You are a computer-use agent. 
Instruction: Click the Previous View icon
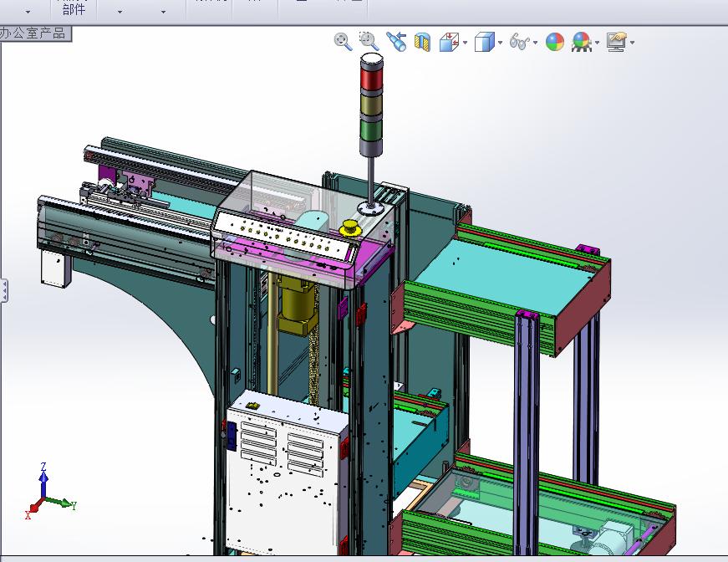(396, 41)
